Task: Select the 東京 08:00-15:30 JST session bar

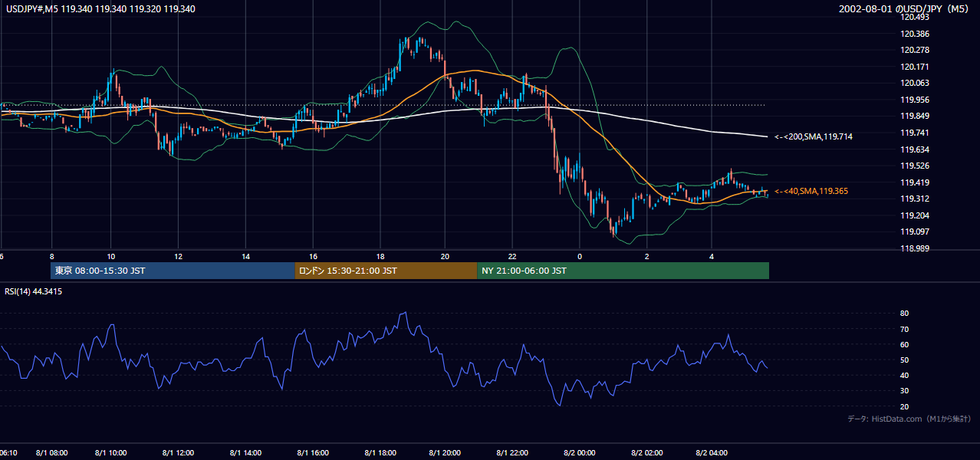Action: click(173, 271)
